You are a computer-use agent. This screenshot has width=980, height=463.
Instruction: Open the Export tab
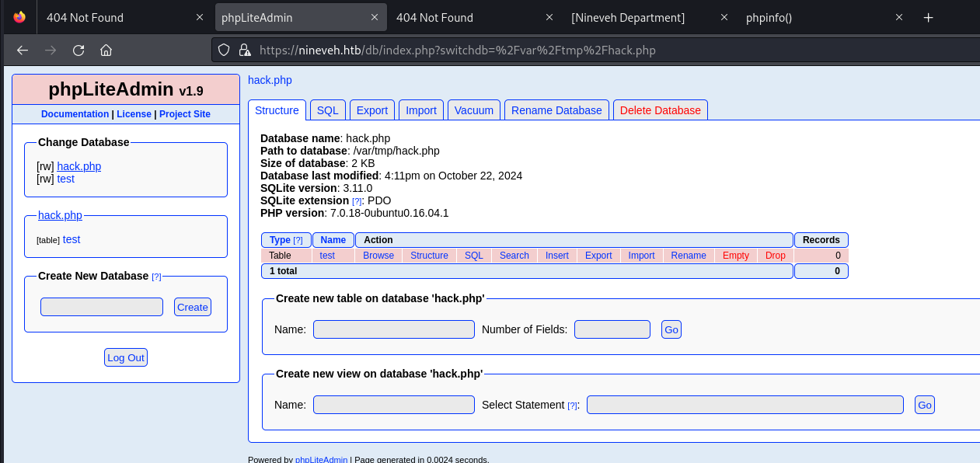pos(371,110)
